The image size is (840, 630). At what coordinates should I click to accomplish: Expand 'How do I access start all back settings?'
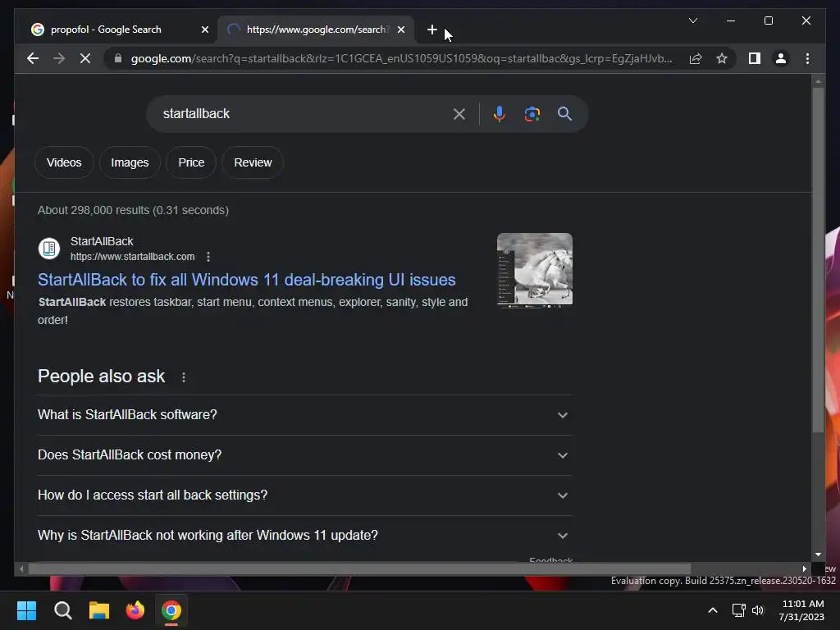click(304, 495)
